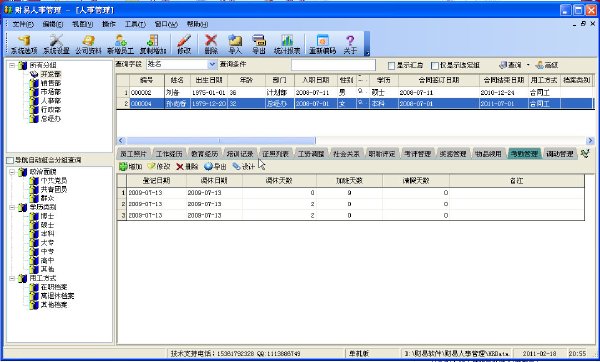Open 系统设置 wrench toolbar icon

coord(56,44)
